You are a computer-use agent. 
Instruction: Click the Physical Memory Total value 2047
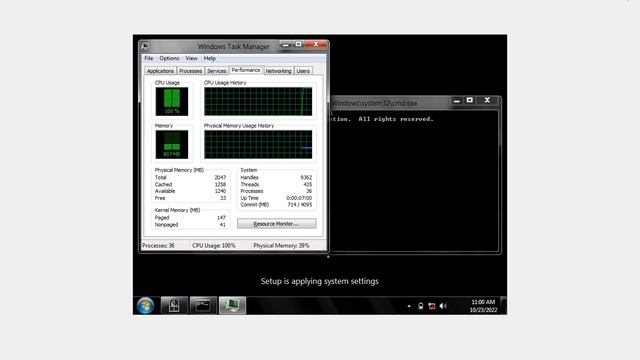[220, 178]
